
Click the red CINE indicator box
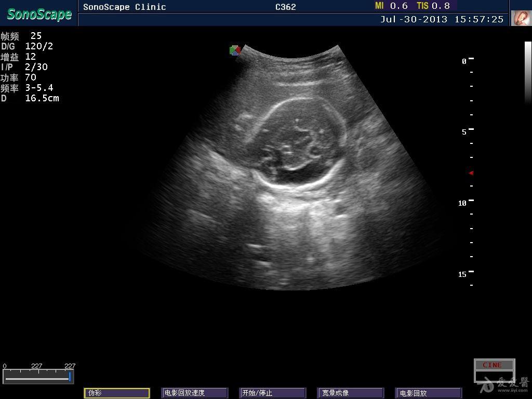click(x=494, y=365)
